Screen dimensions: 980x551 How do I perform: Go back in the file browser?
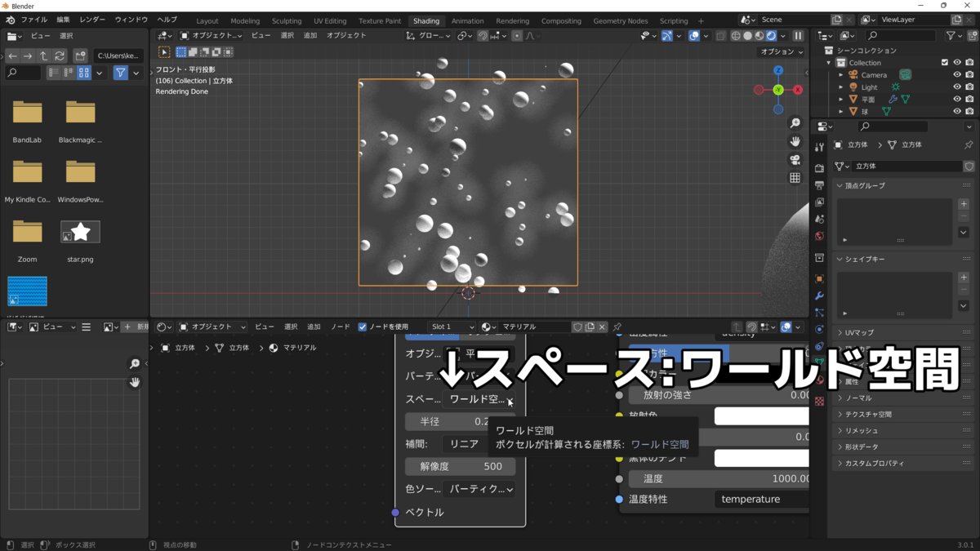[12, 56]
